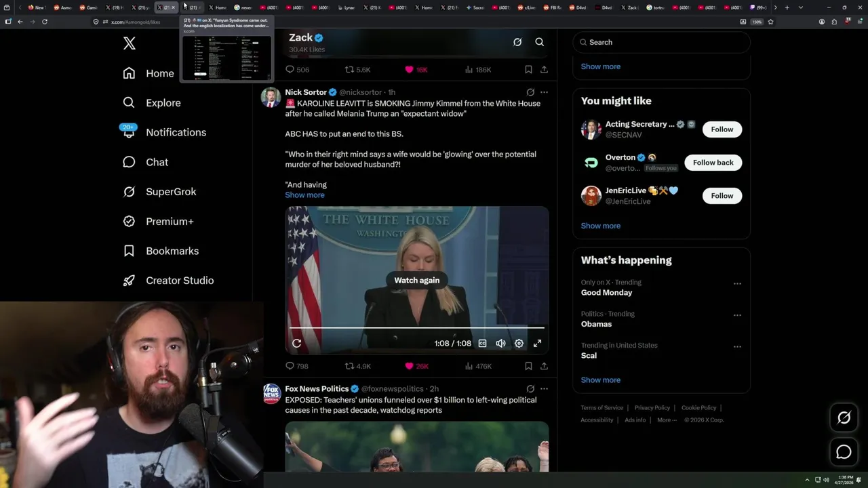Open more options for Good Monday trend

point(737,284)
